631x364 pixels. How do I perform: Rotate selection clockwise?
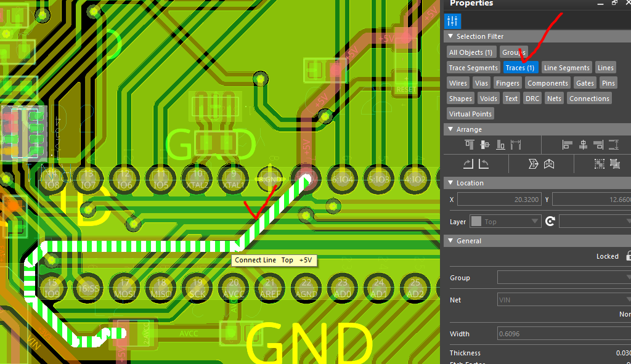pyautogui.click(x=468, y=164)
